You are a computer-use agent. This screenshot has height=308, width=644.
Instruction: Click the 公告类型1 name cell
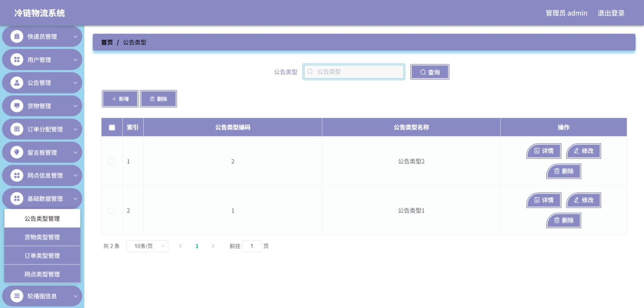411,211
